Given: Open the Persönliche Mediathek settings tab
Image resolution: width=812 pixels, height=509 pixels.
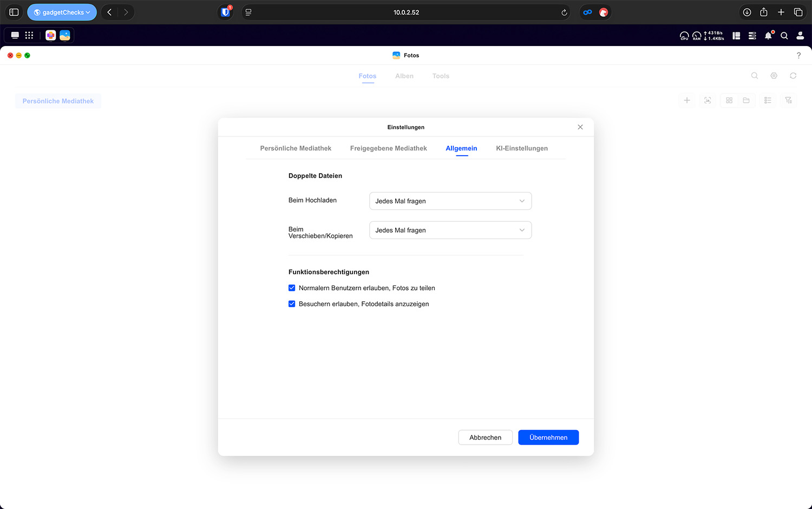Looking at the screenshot, I should [x=296, y=148].
